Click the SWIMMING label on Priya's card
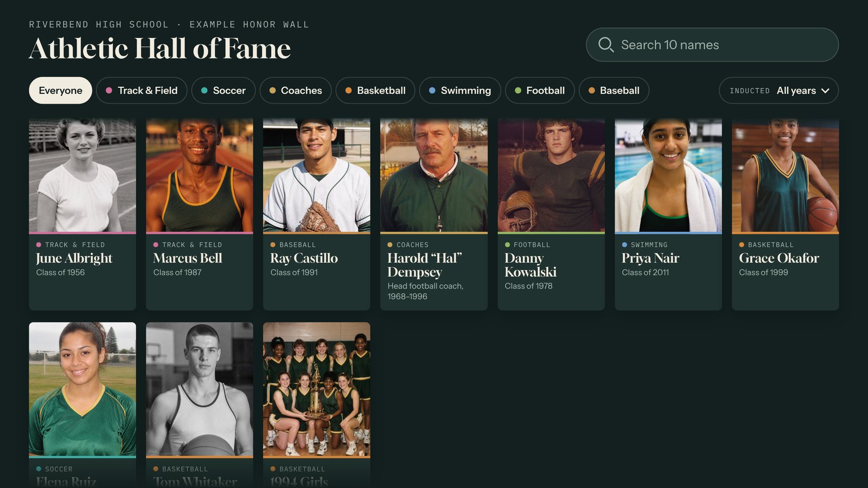868x488 pixels. [649, 245]
